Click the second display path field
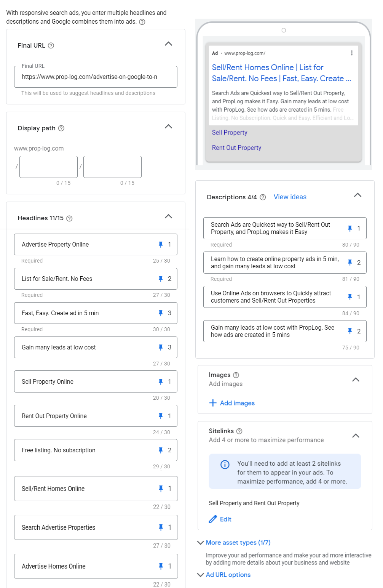The width and height of the screenshot is (383, 588). tap(112, 167)
